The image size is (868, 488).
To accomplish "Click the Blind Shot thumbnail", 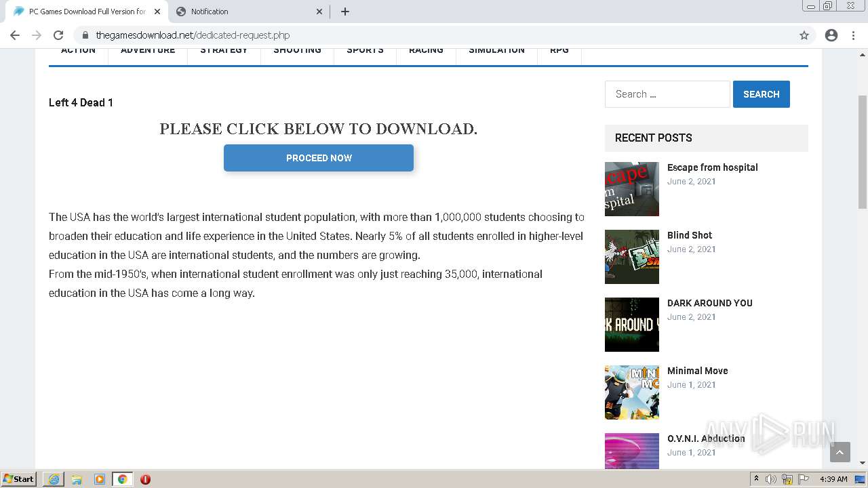I will pos(632,257).
